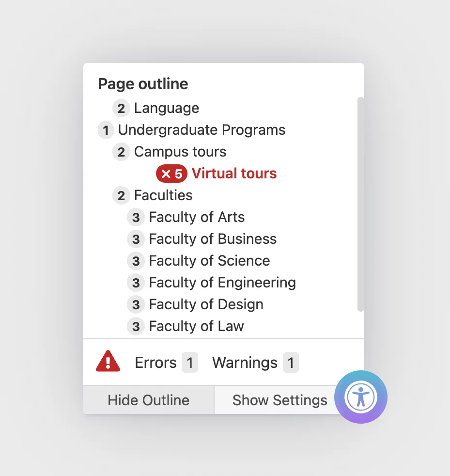Click the Errors count badge

pyautogui.click(x=190, y=363)
